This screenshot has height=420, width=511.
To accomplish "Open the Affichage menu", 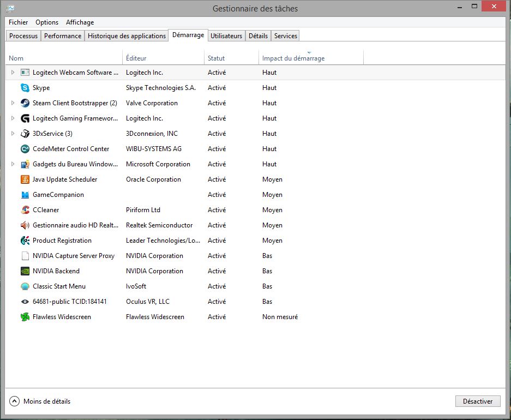I will 80,22.
